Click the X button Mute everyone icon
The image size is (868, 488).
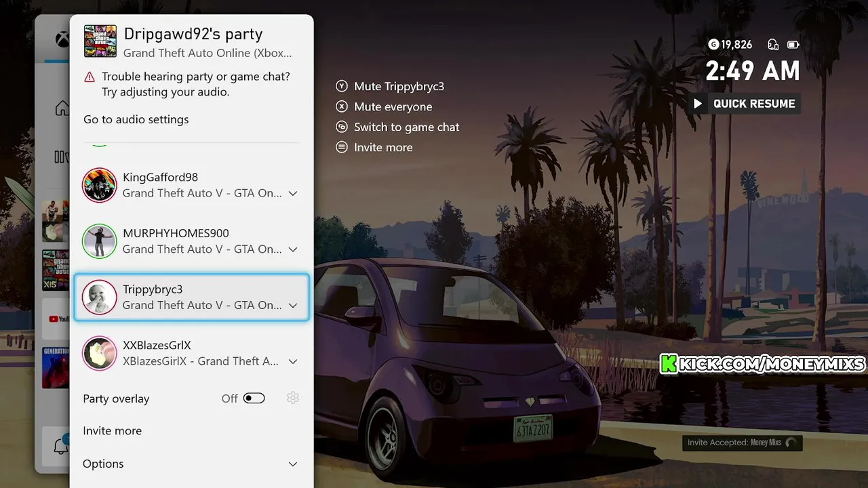342,106
